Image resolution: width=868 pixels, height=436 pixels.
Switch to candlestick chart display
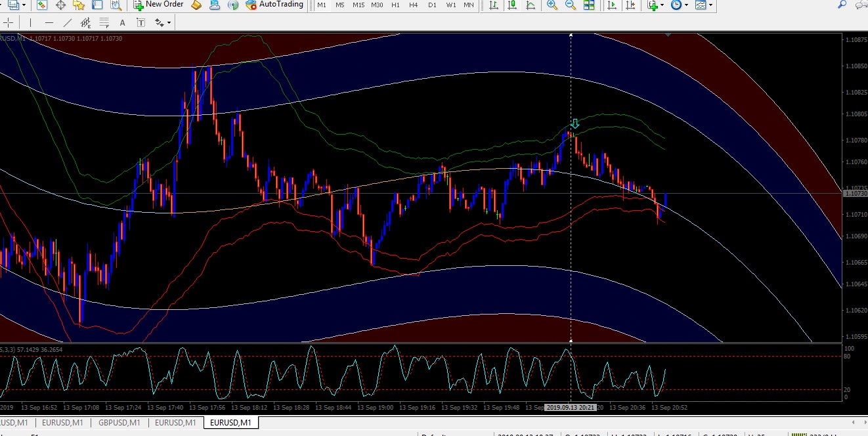(511, 5)
